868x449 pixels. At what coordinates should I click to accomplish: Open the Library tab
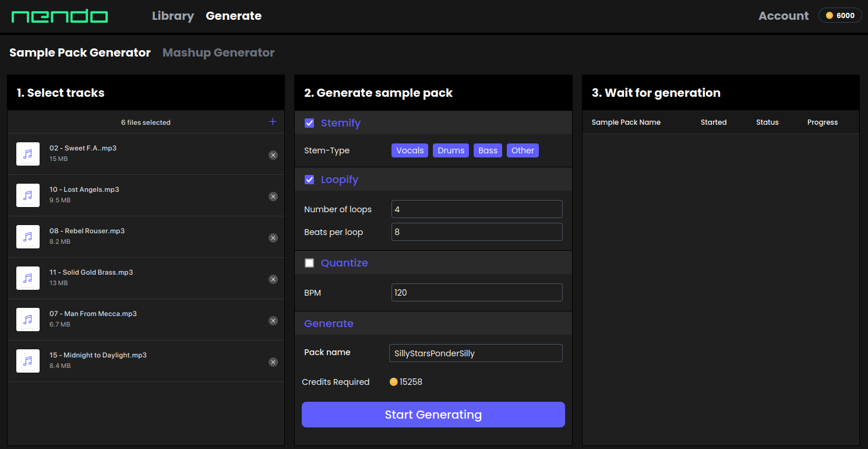(173, 16)
